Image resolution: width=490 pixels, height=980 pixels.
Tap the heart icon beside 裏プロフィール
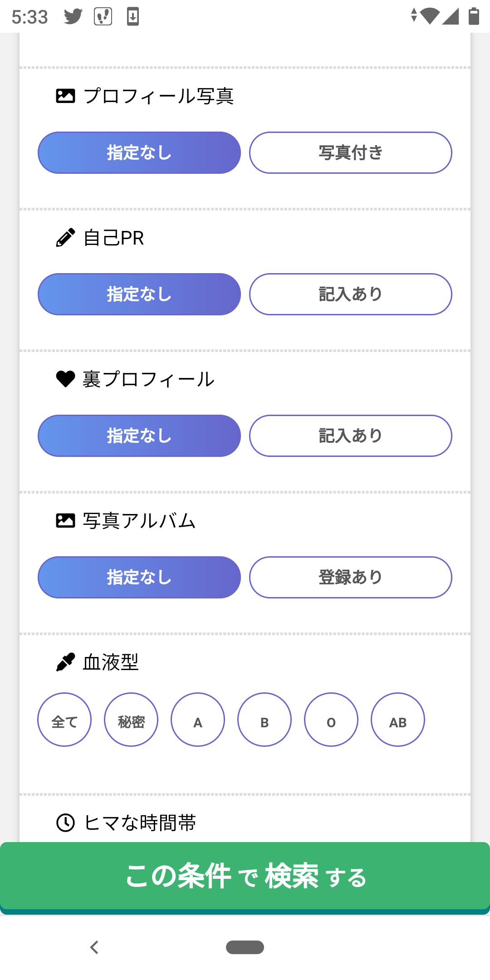click(65, 379)
